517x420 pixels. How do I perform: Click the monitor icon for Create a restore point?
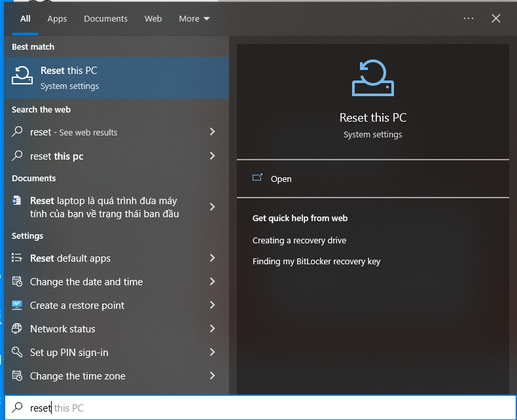17,305
